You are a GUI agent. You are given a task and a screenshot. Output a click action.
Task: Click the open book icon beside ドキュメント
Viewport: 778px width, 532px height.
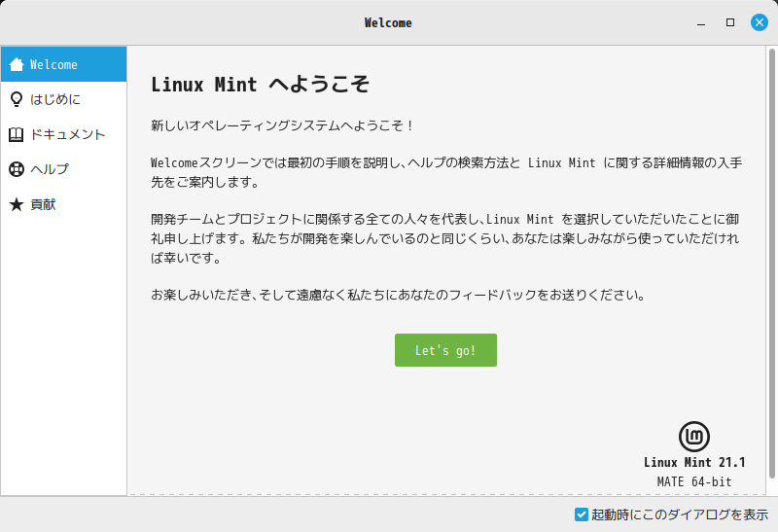coord(17,134)
